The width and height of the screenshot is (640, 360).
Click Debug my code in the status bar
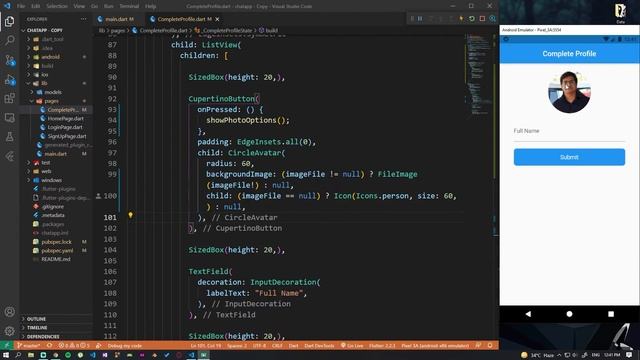pos(125,346)
